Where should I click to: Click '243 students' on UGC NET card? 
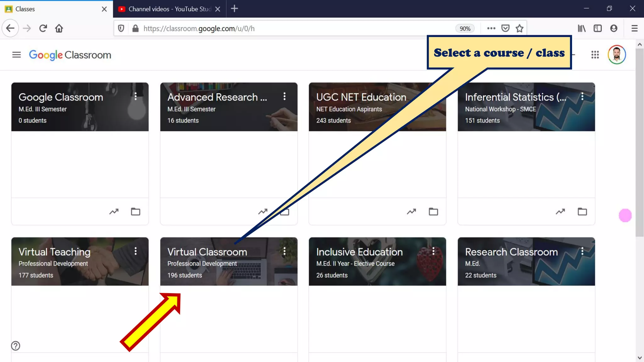333,120
